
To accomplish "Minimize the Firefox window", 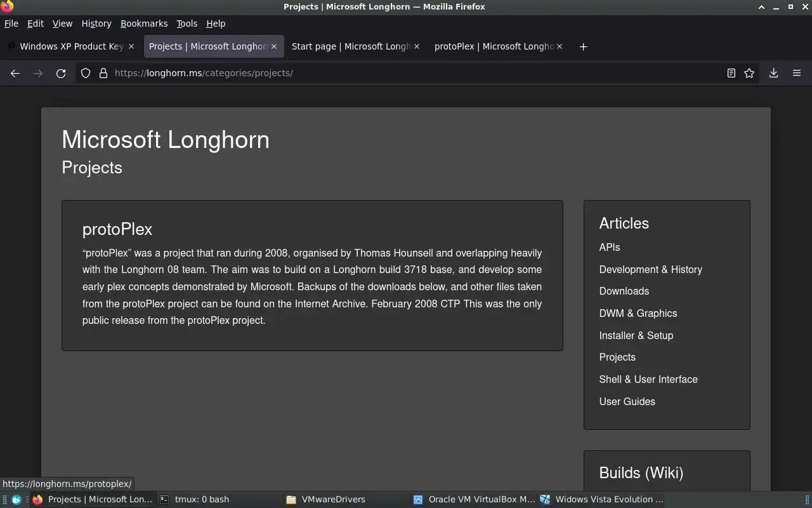I will point(776,7).
